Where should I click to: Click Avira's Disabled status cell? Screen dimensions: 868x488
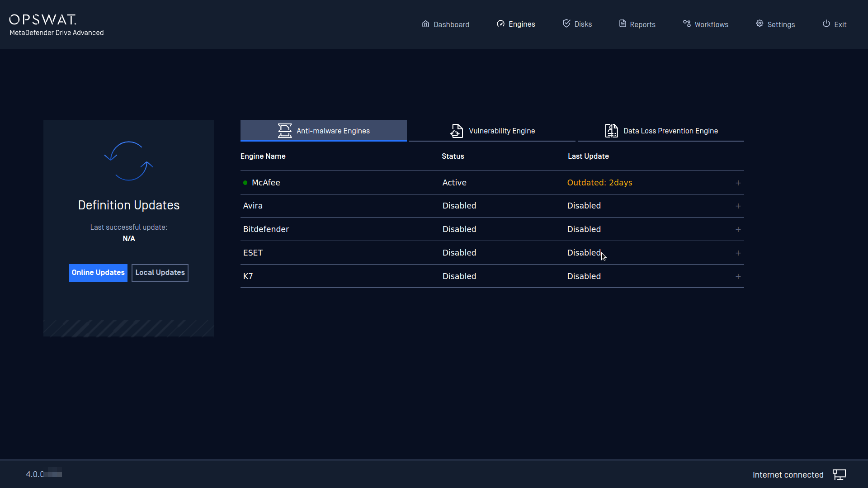459,206
